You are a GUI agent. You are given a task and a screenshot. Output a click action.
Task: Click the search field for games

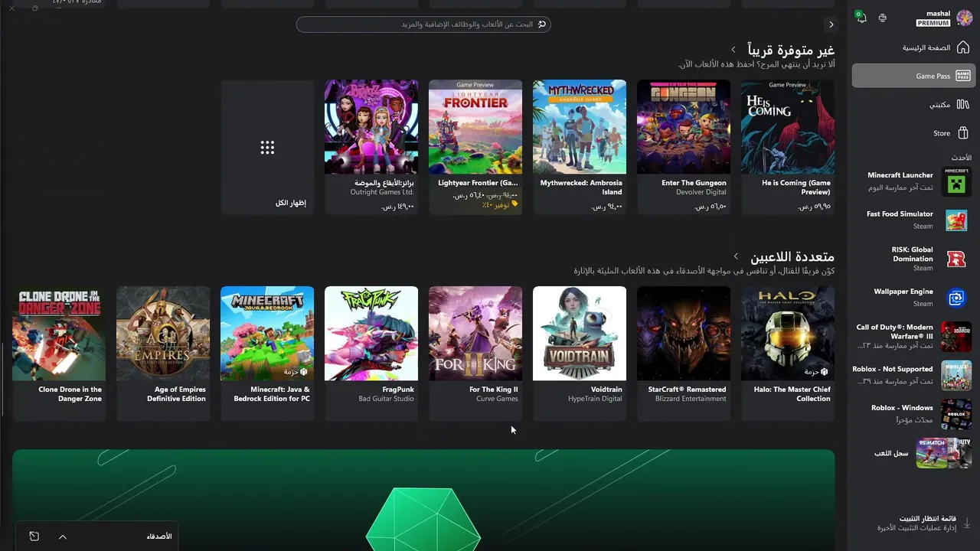(423, 24)
